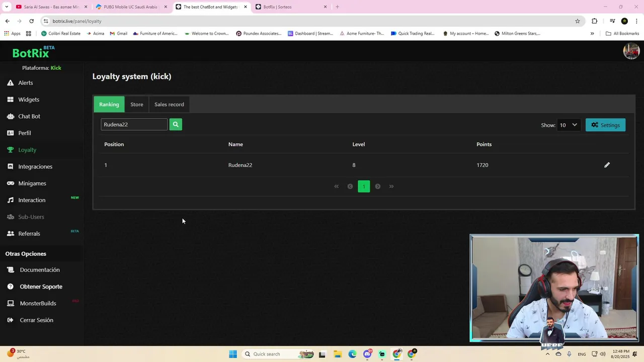Screen dimensions: 644x362
Task: Open the MonsterBuilds link
Action: [38, 303]
